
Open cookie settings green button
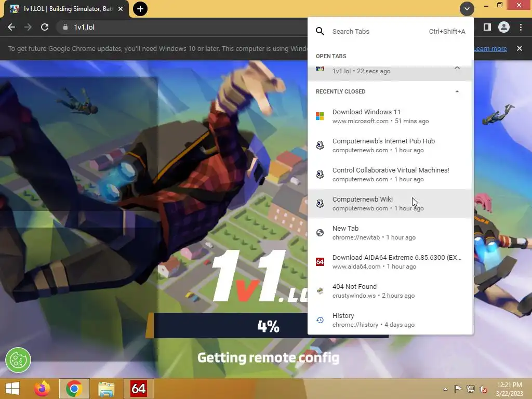[18, 360]
